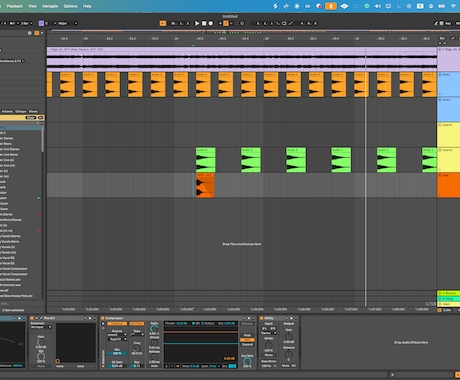The height and width of the screenshot is (380, 460).
Task: Click the Compressor Ratio knob
Action: tap(154, 329)
